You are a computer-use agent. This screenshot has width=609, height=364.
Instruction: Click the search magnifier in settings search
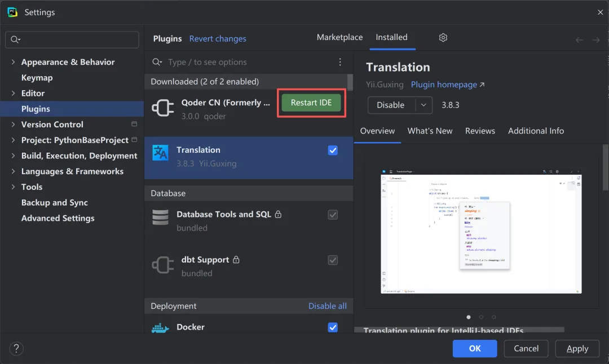[x=15, y=39]
